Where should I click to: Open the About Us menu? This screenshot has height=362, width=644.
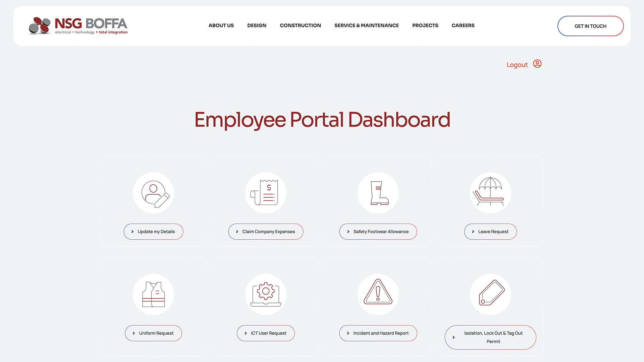[221, 25]
